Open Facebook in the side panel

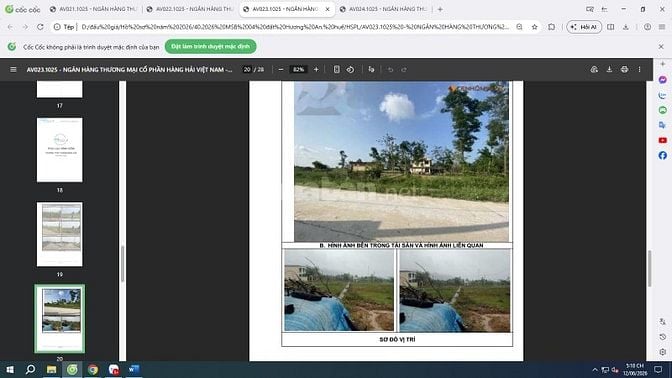point(663,155)
